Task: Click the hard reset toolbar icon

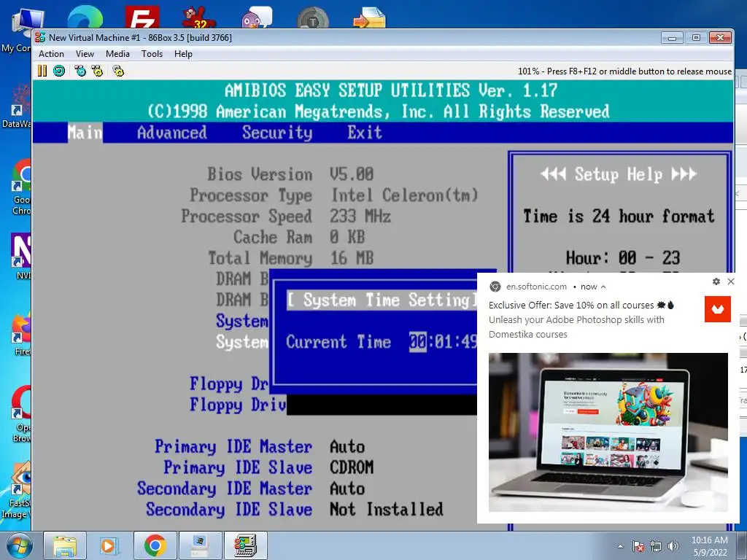Action: tap(59, 71)
